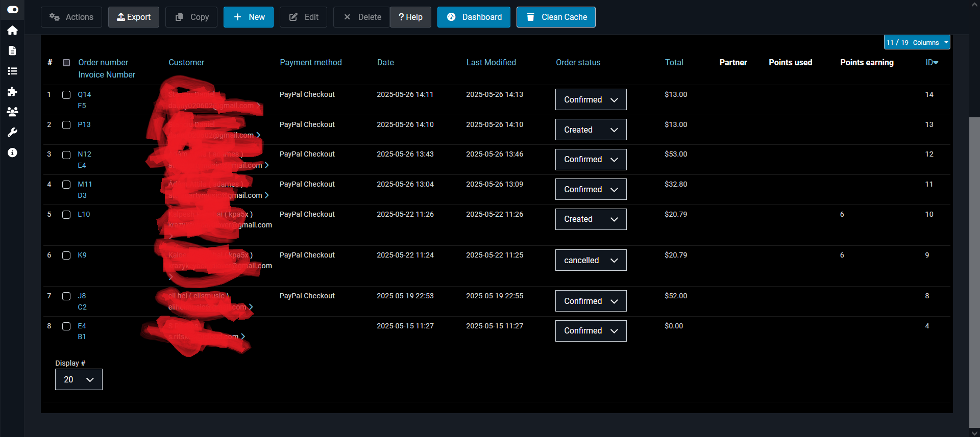Go to the Dashboard
Screen dimensions: 980x437
coord(474,17)
